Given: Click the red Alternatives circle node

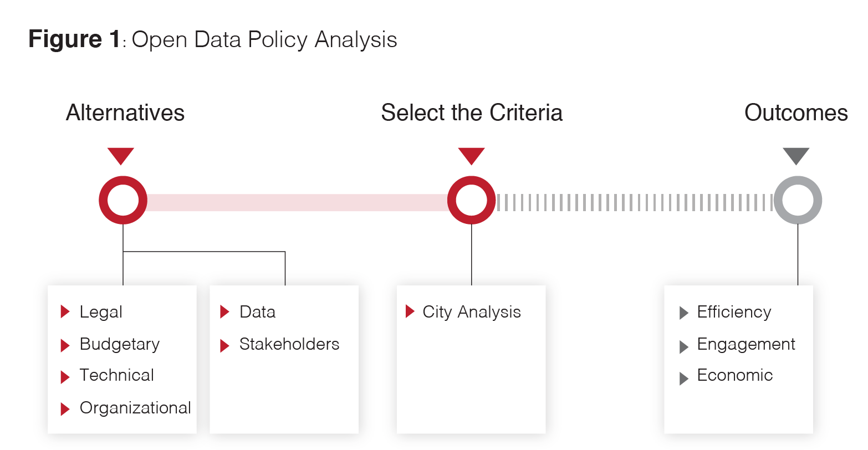Looking at the screenshot, I should pos(123,200).
